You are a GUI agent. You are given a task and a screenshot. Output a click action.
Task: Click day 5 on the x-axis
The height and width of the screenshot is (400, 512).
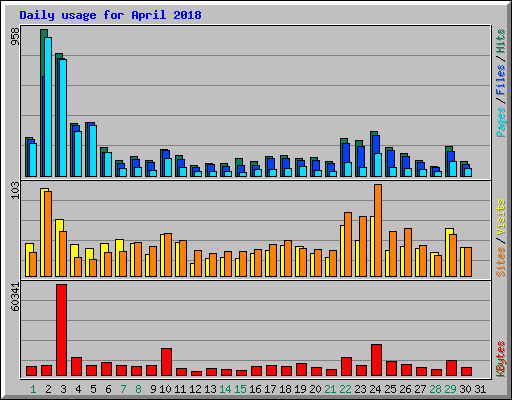93,389
